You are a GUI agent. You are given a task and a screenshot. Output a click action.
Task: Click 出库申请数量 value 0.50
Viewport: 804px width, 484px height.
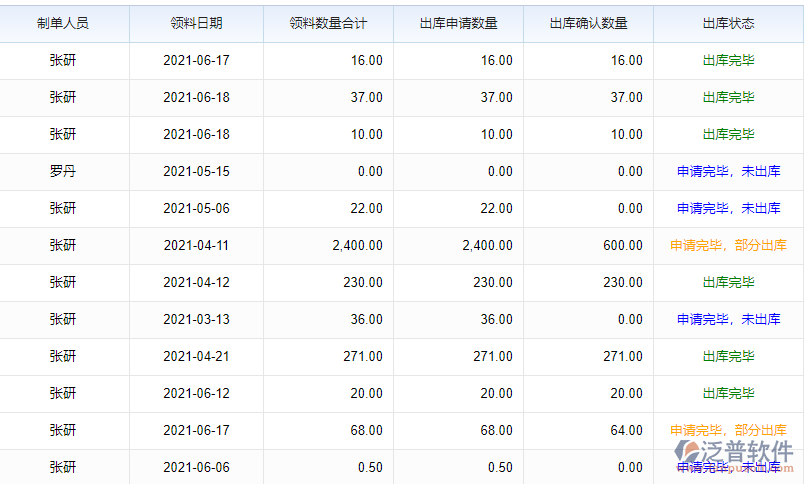(x=500, y=467)
